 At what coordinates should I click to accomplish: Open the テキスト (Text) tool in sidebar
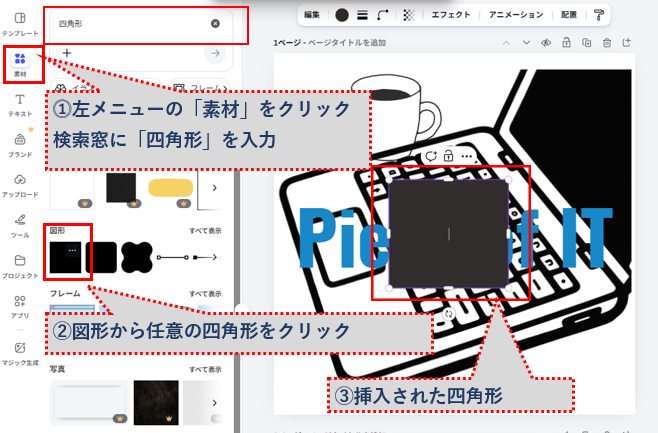[20, 105]
